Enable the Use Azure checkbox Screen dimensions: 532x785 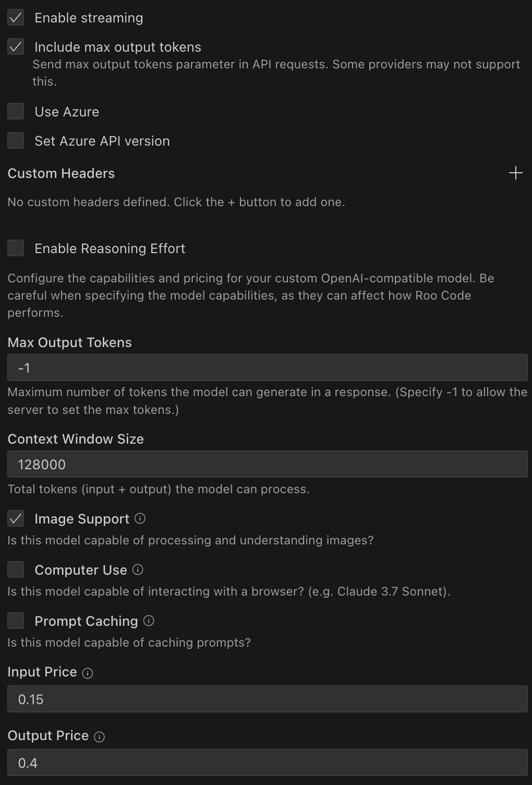(x=16, y=112)
